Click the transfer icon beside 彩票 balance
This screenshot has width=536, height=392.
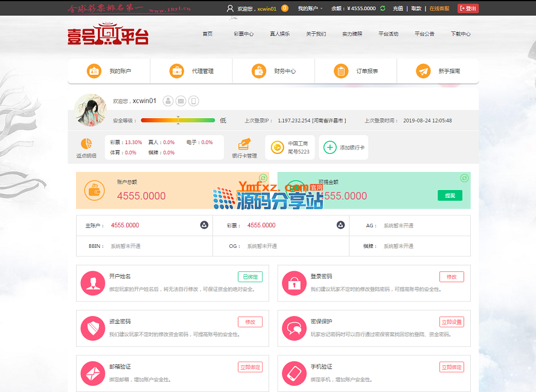pyautogui.click(x=340, y=225)
